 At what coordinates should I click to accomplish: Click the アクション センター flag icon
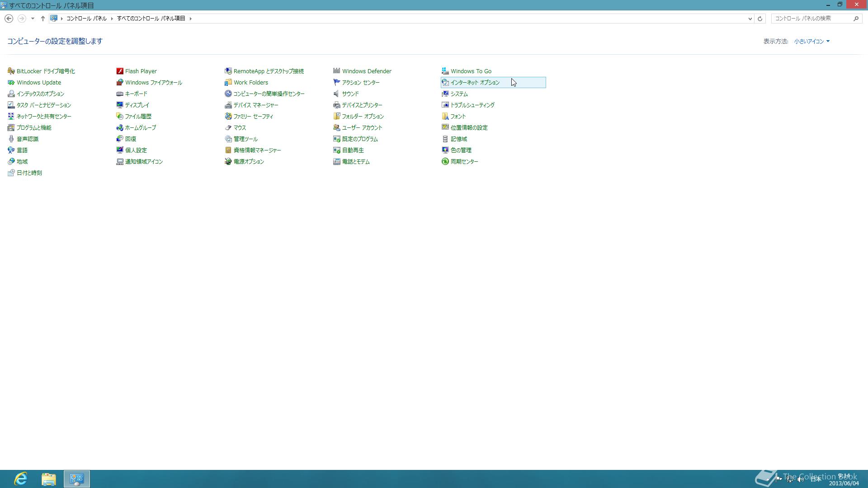click(337, 82)
